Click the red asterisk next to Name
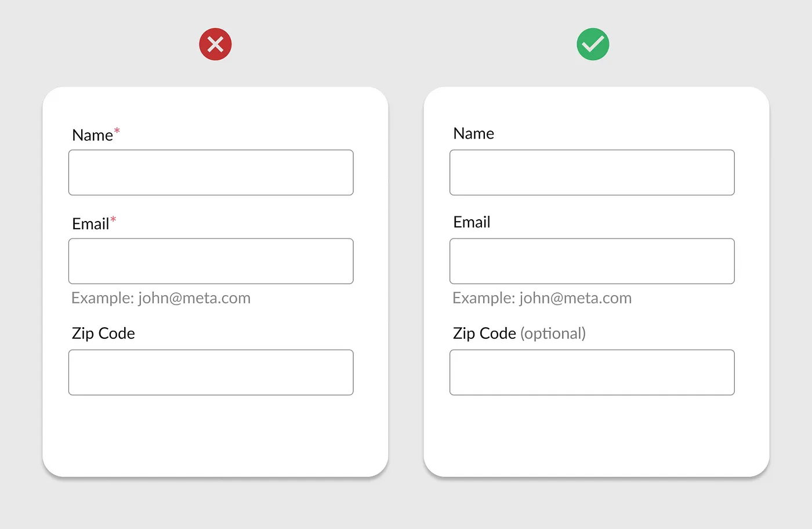Screen dimensions: 812x529 pyautogui.click(x=117, y=131)
